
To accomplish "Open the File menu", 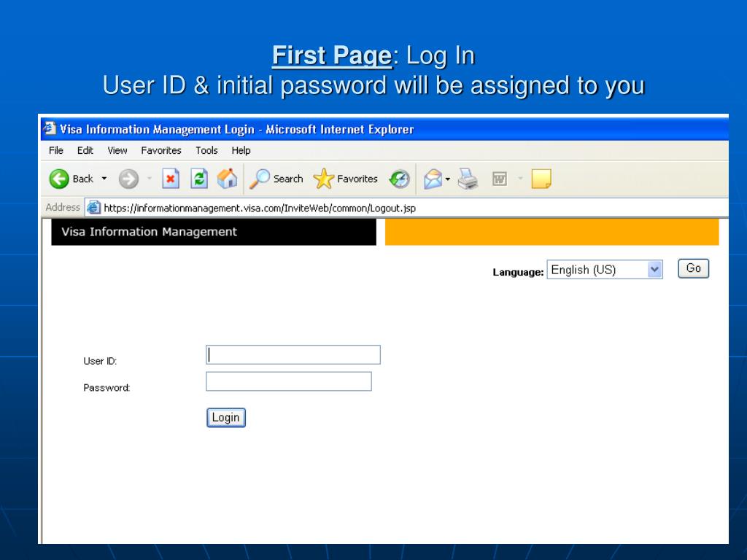I will pos(55,150).
